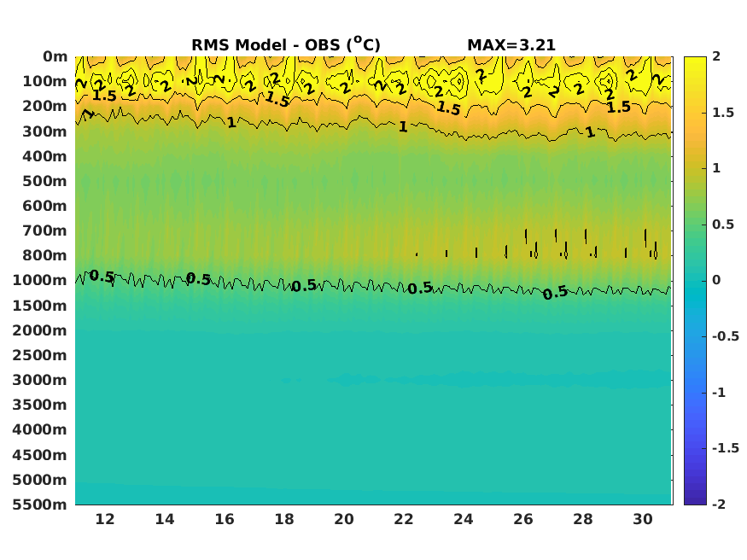This screenshot has width=747, height=560.
Task: Click the "2000m" depth axis label
Action: [40, 330]
